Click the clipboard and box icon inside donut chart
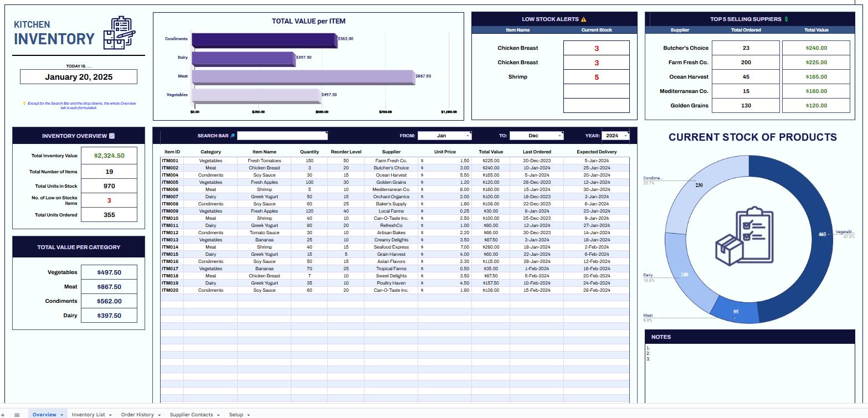 point(744,236)
